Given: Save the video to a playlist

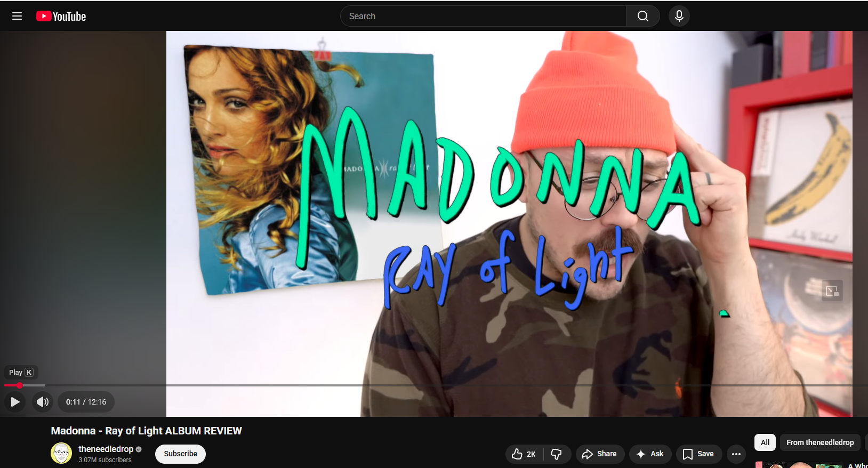Looking at the screenshot, I should (698, 454).
